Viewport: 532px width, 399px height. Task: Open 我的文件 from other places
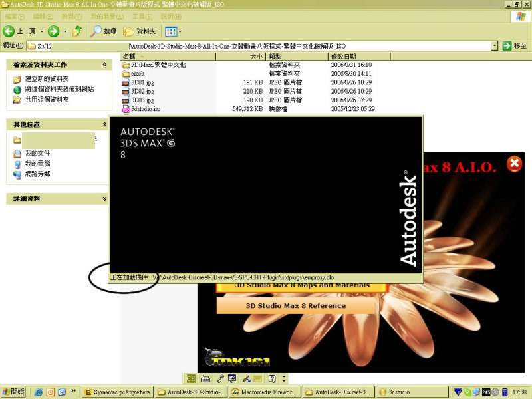[37, 154]
